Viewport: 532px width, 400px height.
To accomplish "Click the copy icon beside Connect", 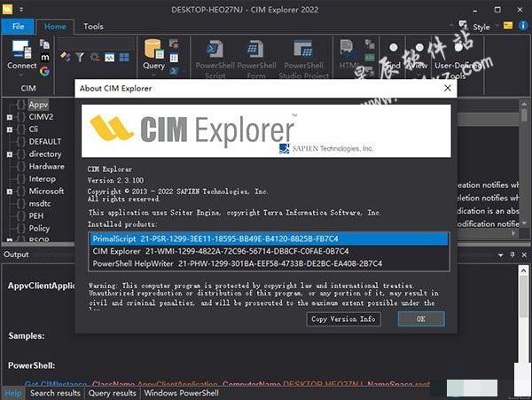I will pos(44,44).
